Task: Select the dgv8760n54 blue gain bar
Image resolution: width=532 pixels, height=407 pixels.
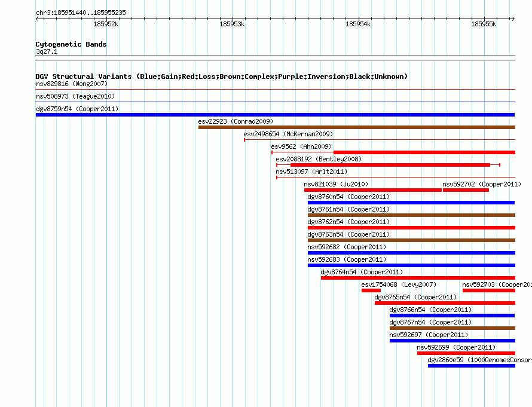Action: pos(411,203)
